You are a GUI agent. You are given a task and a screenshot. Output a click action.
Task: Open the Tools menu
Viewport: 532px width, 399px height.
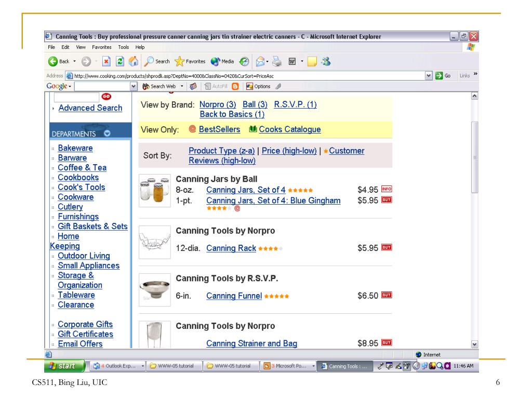[x=124, y=47]
